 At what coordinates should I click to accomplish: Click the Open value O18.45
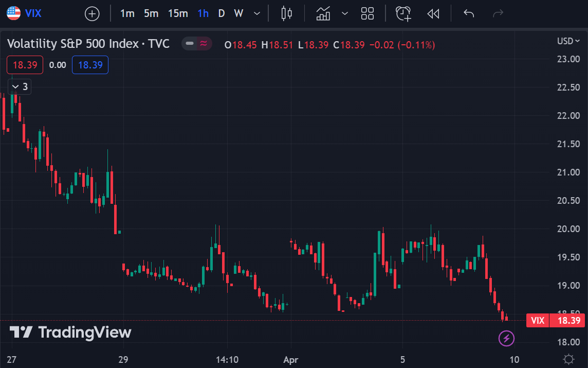click(x=241, y=45)
